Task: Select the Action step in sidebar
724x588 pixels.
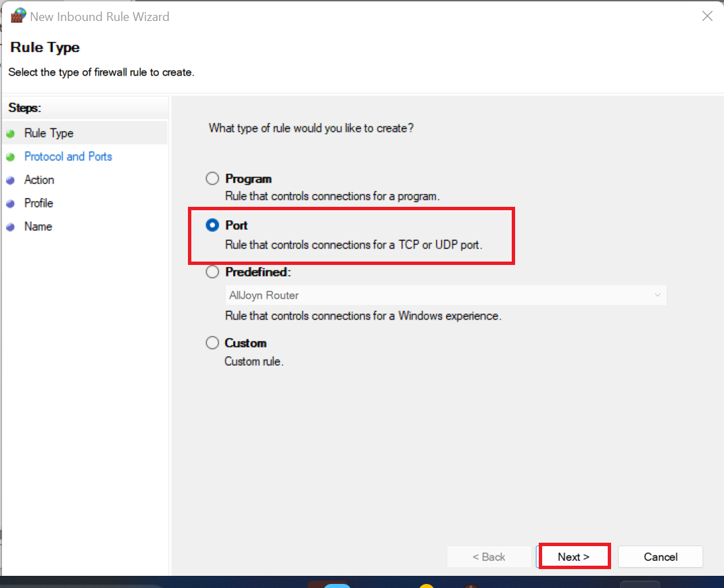Action: tap(39, 180)
